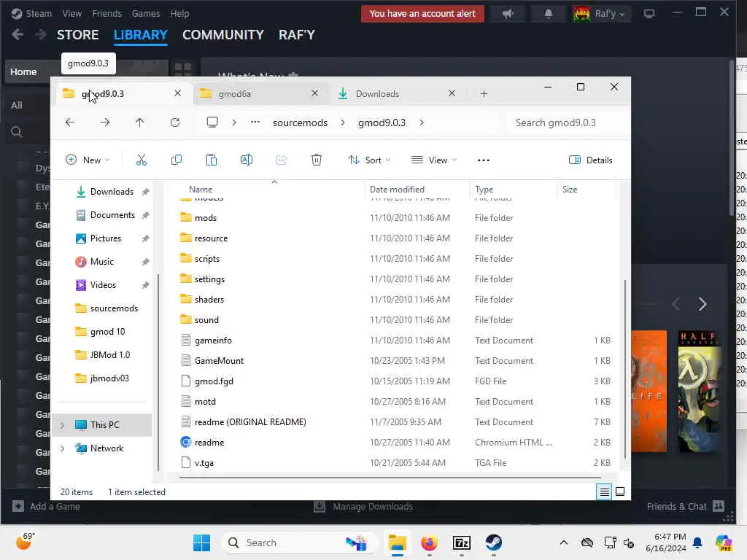
Task: Show hidden breadcrumb path ellipsis
Action: click(x=255, y=122)
